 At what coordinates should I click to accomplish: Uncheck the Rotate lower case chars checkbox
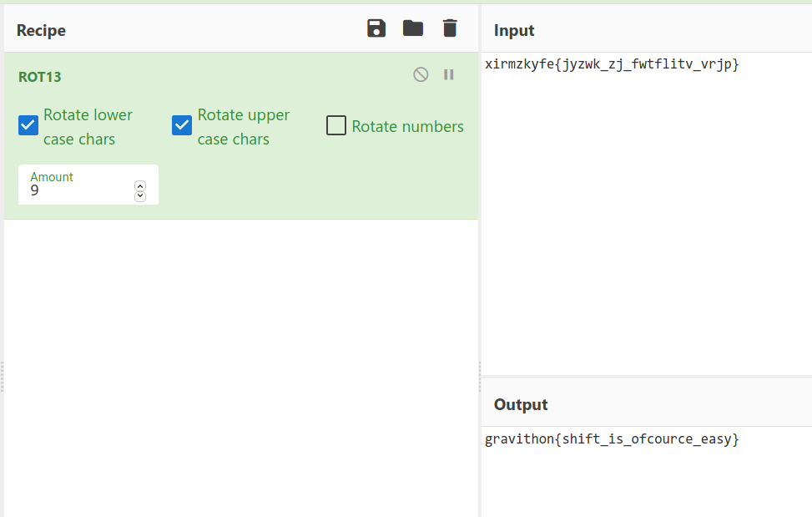click(x=28, y=125)
